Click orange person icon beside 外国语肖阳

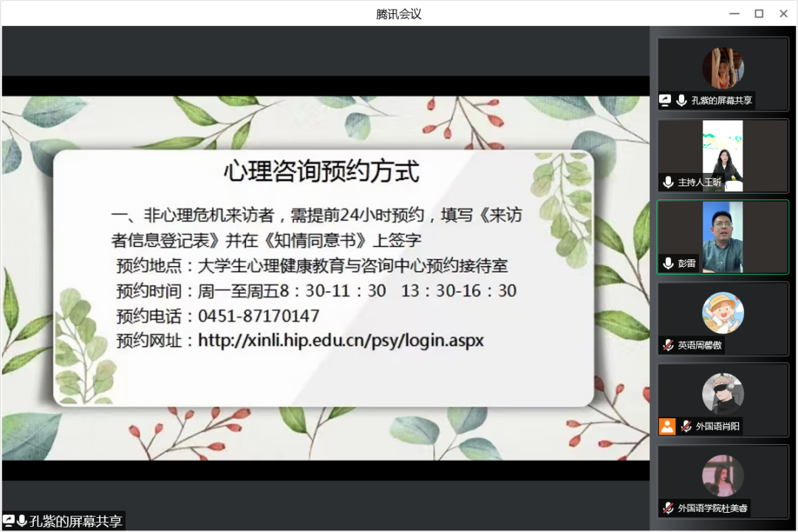pos(667,426)
